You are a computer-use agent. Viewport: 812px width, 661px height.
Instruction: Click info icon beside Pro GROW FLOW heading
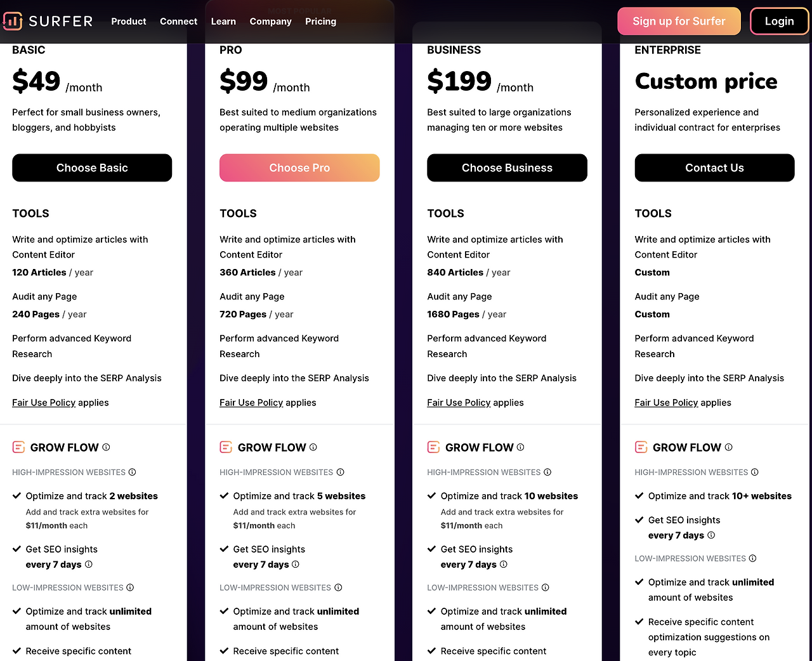pos(313,447)
